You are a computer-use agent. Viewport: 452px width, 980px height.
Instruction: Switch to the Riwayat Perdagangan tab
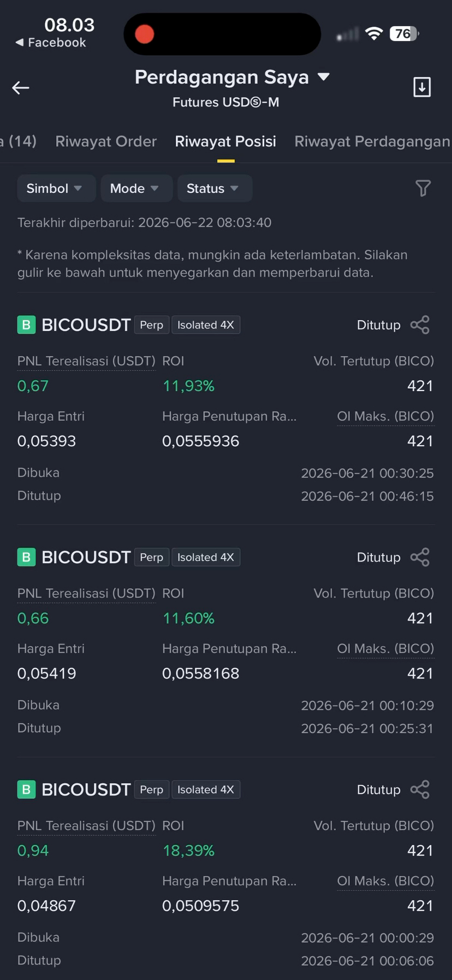tap(372, 141)
